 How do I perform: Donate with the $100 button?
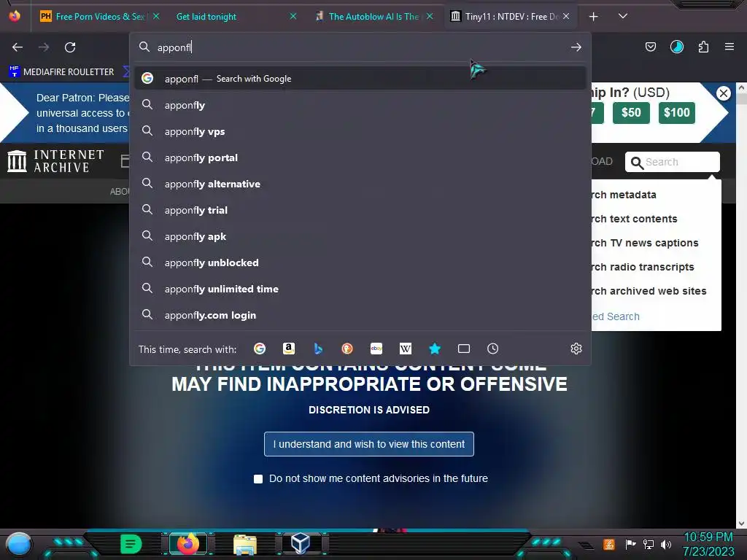click(676, 113)
